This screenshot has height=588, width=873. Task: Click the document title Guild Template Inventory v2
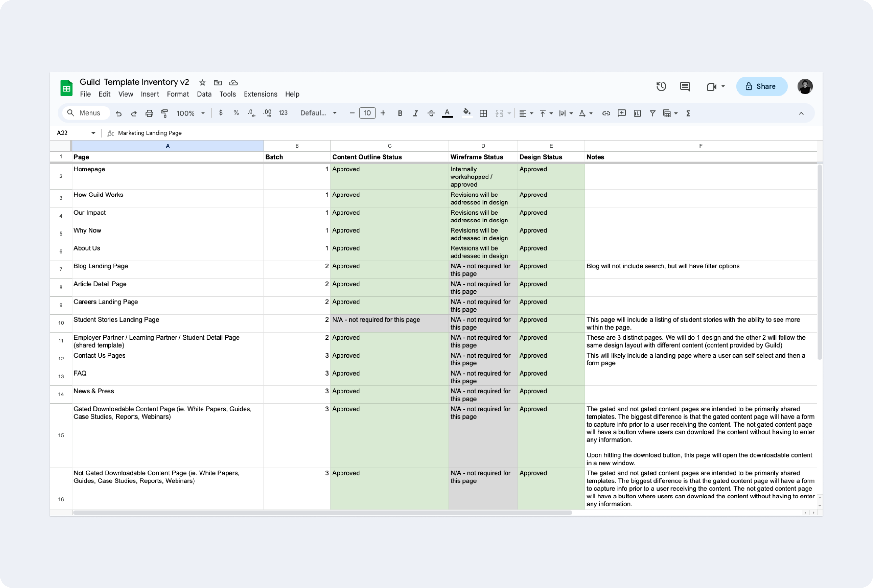click(134, 82)
